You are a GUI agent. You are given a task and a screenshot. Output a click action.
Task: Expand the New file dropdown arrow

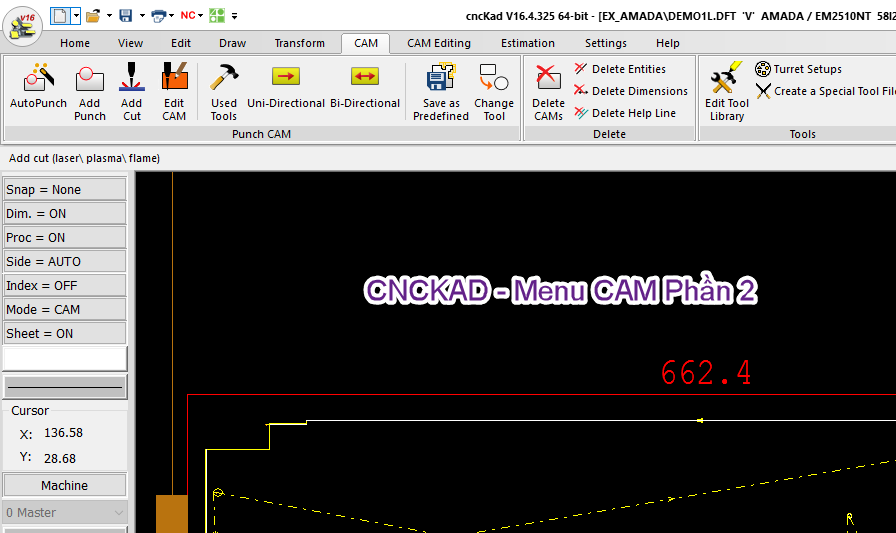pos(76,15)
